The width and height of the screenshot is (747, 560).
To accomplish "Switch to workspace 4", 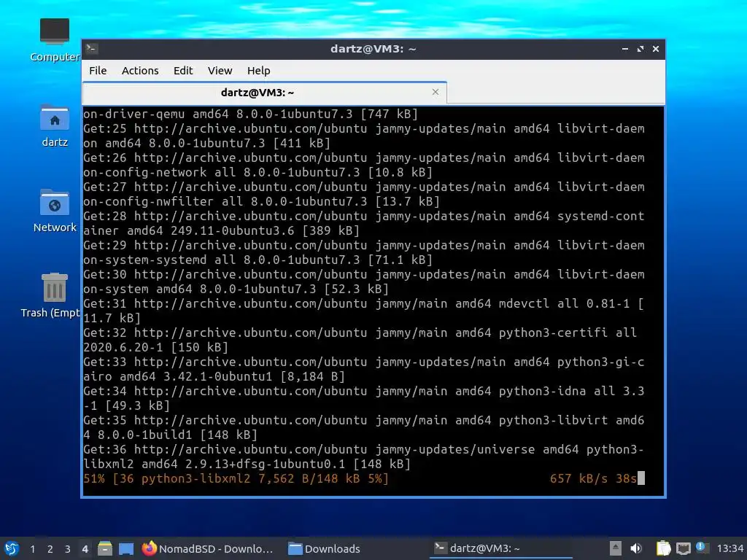I will (85, 549).
